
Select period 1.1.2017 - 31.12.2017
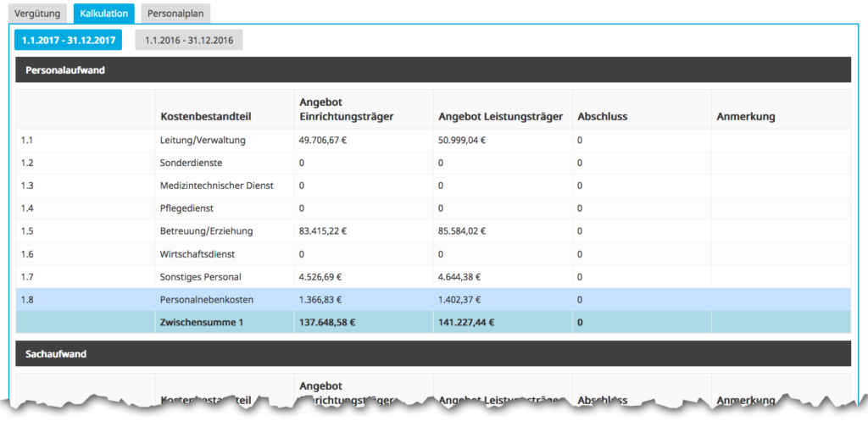[68, 40]
